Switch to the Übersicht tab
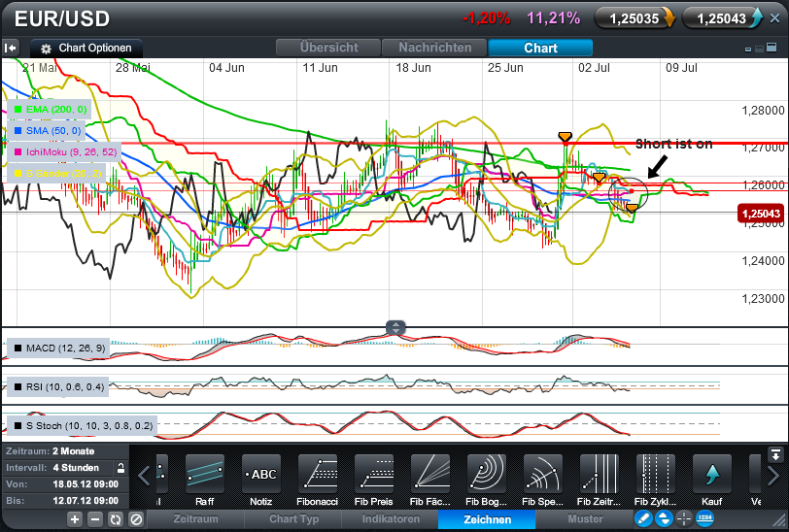 (328, 48)
